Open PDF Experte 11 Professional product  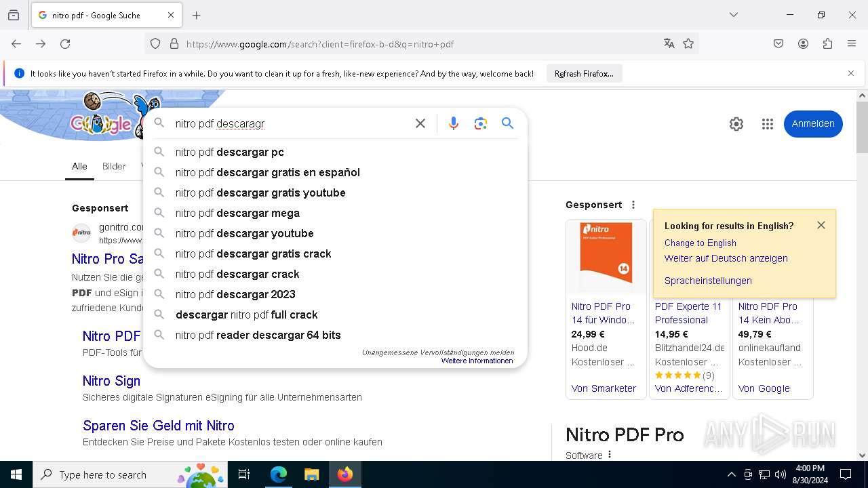688,313
